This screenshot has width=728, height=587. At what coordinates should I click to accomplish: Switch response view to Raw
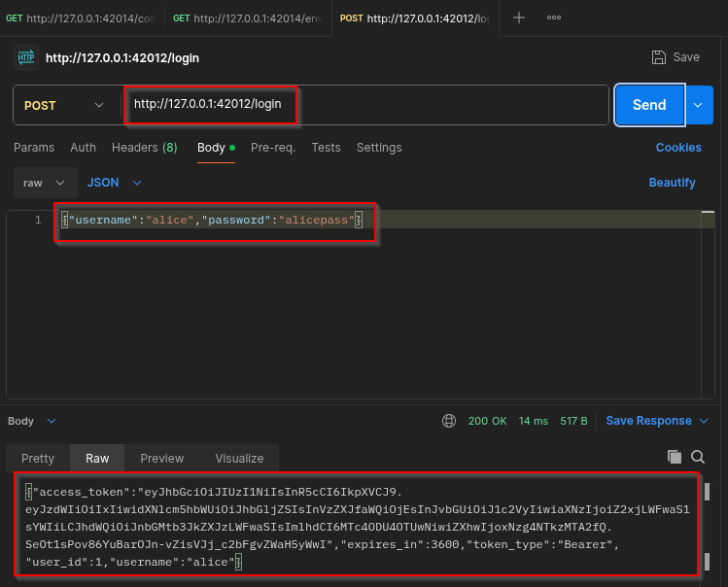[x=97, y=459]
